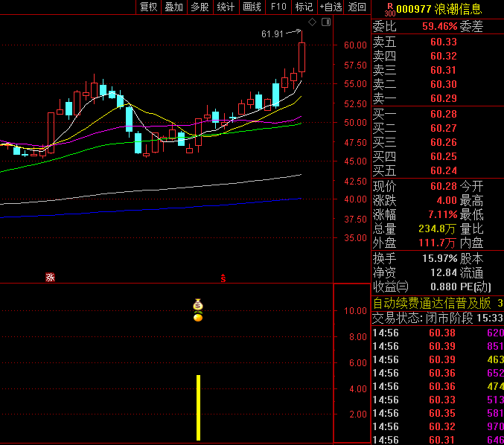This screenshot has height=445, width=504.
Task: Click the 返回 back button
Action: click(x=357, y=7)
